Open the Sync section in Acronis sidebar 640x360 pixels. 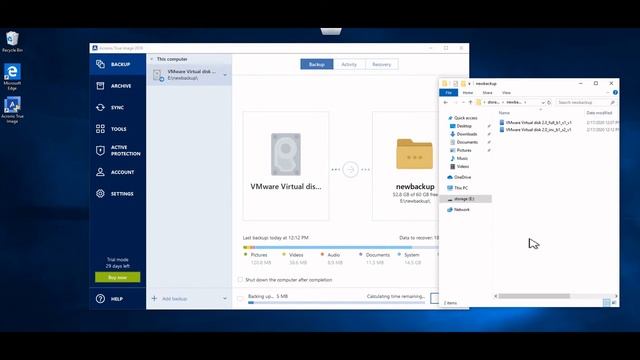[x=118, y=107]
